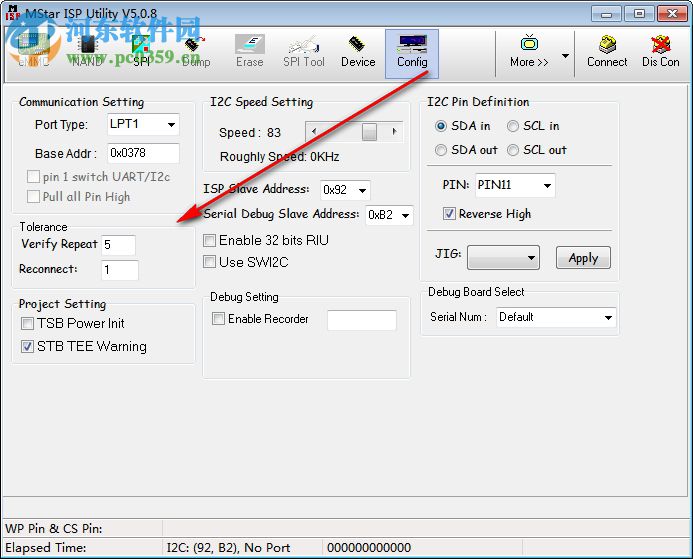Open the eMMC toolbar icon

pyautogui.click(x=34, y=51)
